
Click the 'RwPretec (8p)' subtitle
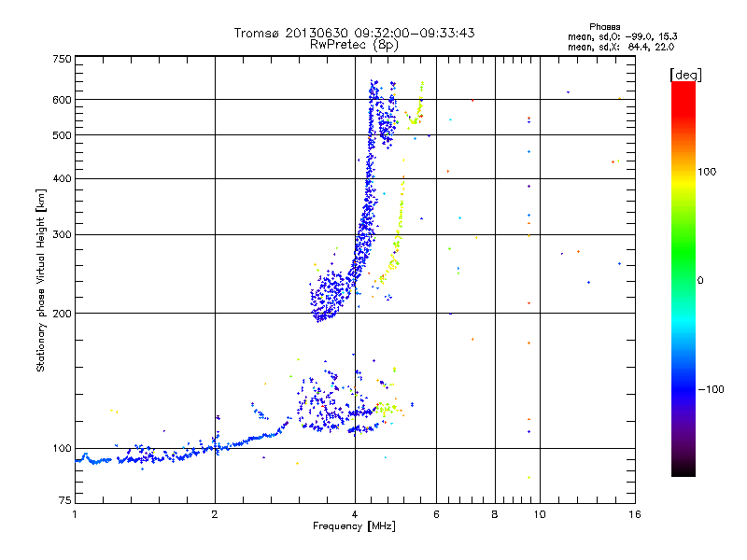tap(354, 45)
